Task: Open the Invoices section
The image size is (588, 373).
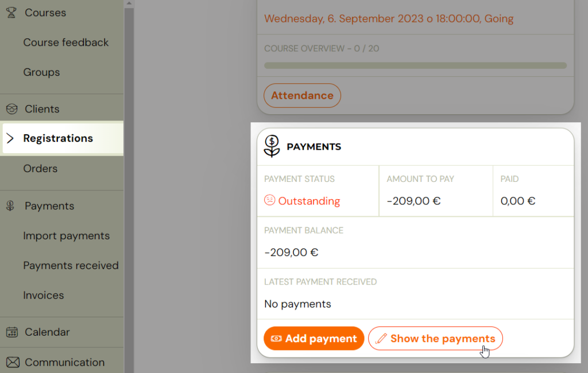Action: tap(44, 295)
